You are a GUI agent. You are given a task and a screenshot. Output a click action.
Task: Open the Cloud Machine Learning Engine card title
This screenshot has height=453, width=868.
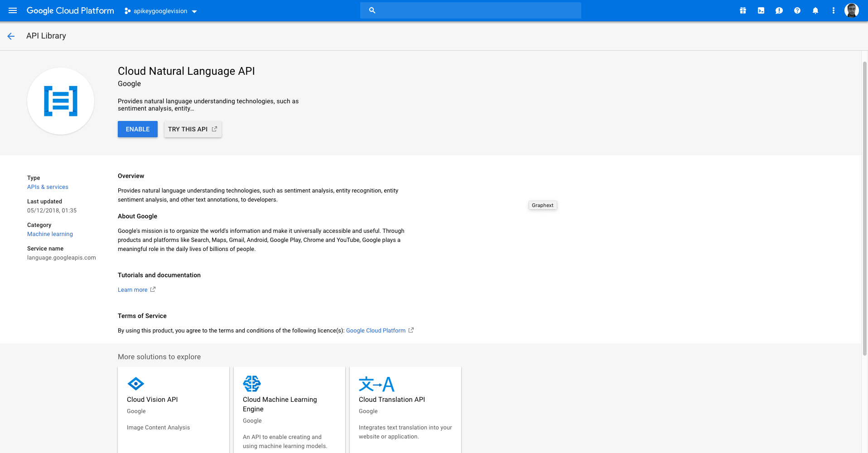click(x=280, y=404)
